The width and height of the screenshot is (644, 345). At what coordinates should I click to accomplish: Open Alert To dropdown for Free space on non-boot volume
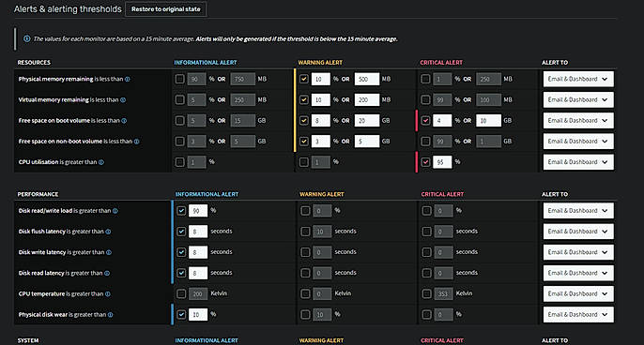pyautogui.click(x=578, y=142)
